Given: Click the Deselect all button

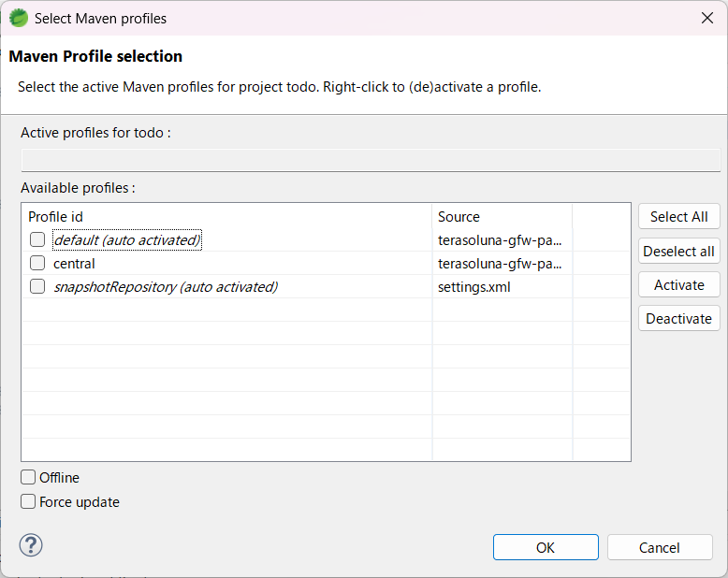Looking at the screenshot, I should point(678,251).
